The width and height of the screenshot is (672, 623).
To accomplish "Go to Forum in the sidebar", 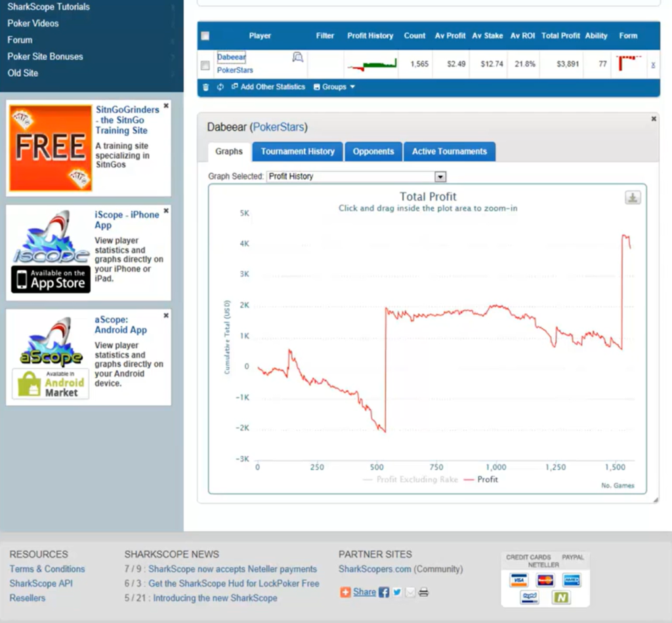I will 20,40.
